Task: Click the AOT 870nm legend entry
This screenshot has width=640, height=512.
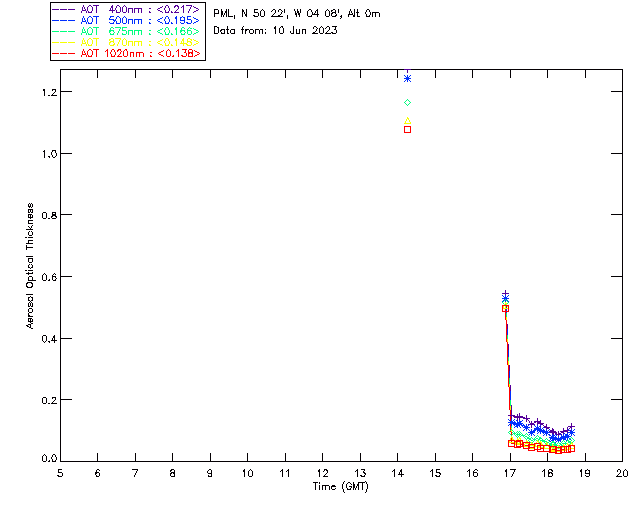Action: [x=126, y=42]
